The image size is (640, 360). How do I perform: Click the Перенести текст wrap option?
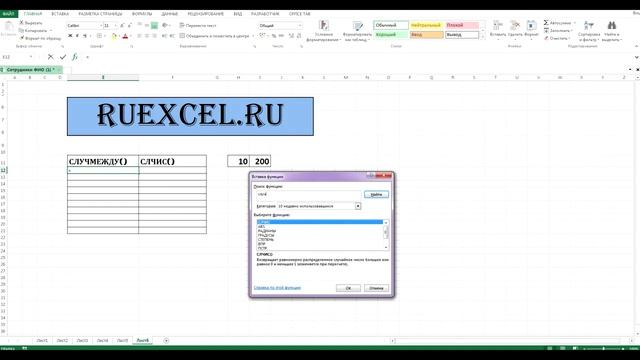pos(198,25)
